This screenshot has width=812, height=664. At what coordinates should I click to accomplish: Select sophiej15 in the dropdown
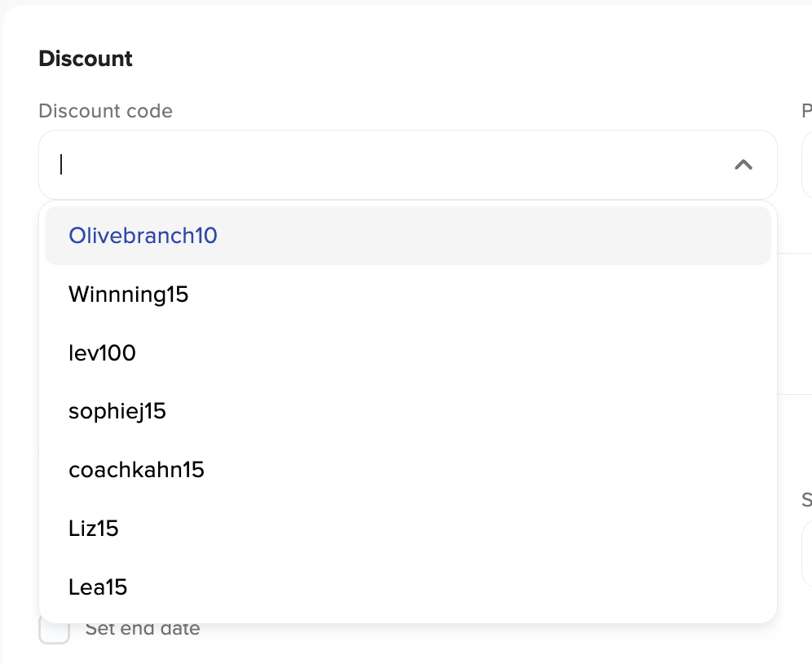point(117,412)
